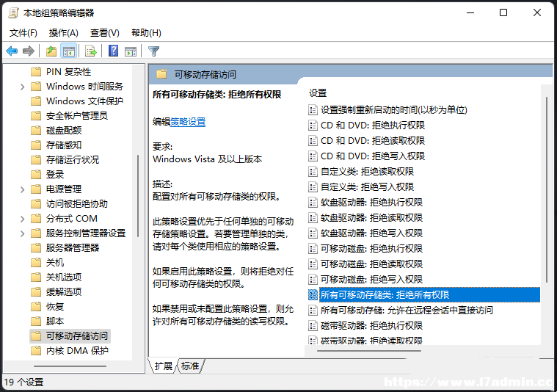557x392 pixels.
Task: Click the Up one level folder icon
Action: point(51,51)
